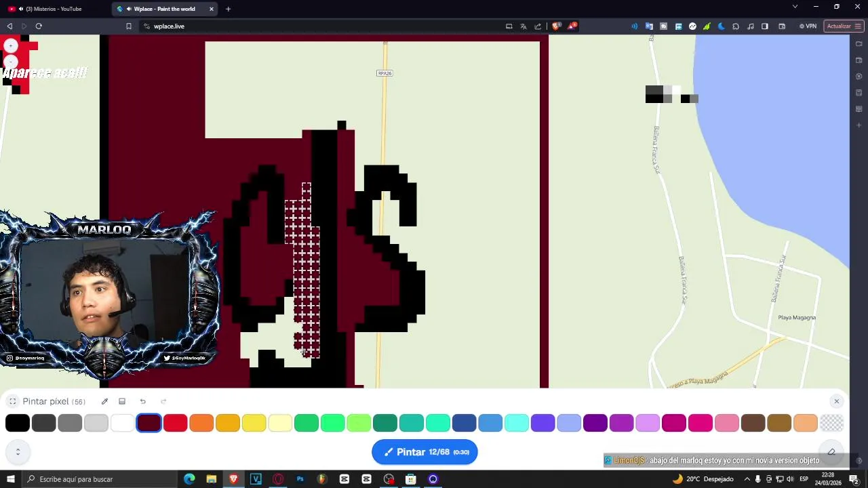The width and height of the screenshot is (868, 488).
Task: Open a new browser tab
Action: click(228, 9)
